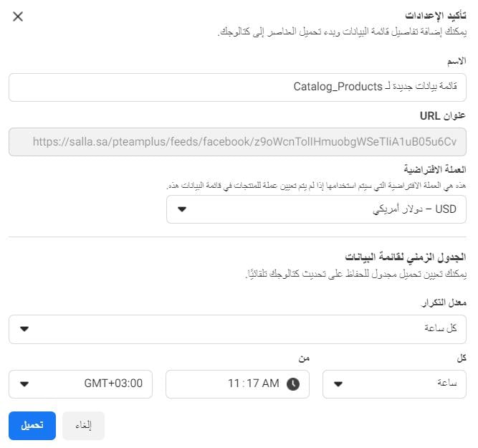This screenshot has width=478, height=448.
Task: Click the grey cancel button
Action: click(84, 426)
